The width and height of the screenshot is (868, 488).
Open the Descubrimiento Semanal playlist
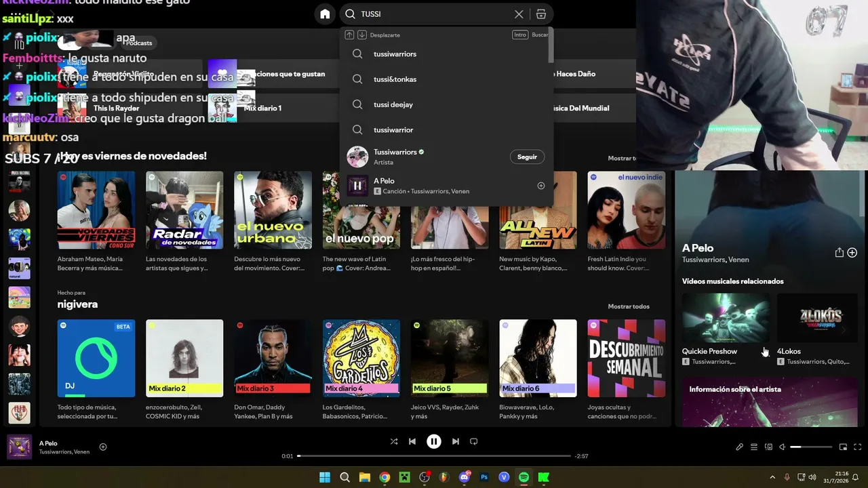[x=627, y=370]
